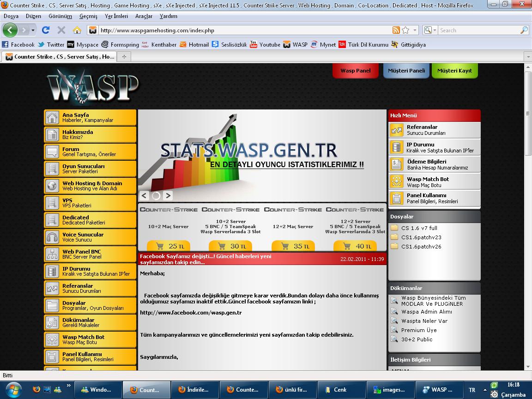
Task: Open the Mynet bookmark
Action: 323,44
